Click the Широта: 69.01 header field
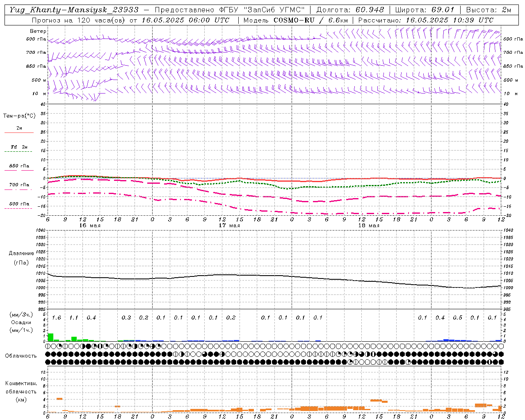 click(x=425, y=10)
